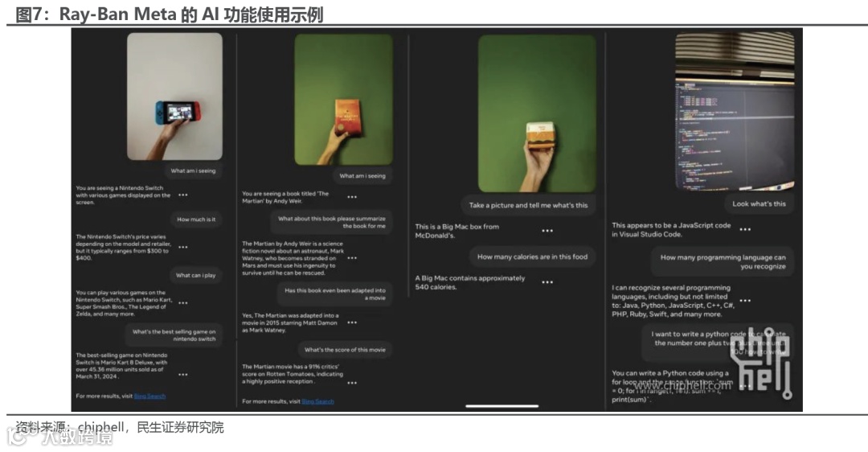Open the code editor screen photo
Viewport: 868px width, 452px height.
tap(735, 111)
